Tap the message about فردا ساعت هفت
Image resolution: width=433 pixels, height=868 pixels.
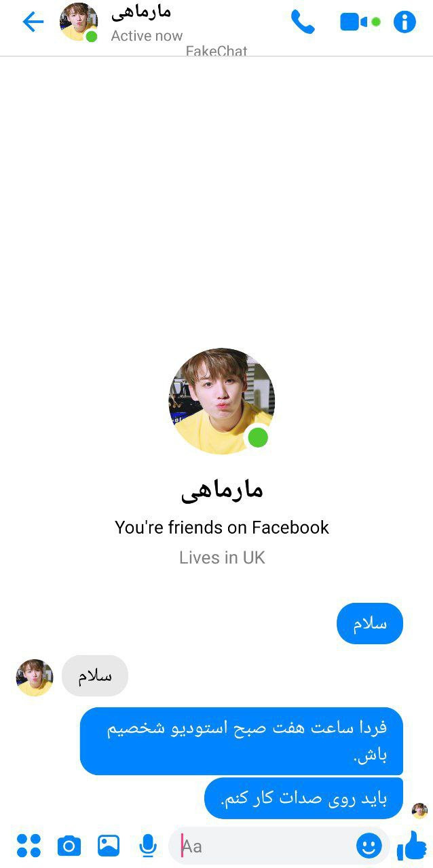pos(242,741)
